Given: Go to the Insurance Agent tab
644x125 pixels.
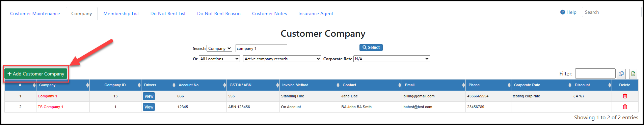Looking at the screenshot, I should (316, 13).
